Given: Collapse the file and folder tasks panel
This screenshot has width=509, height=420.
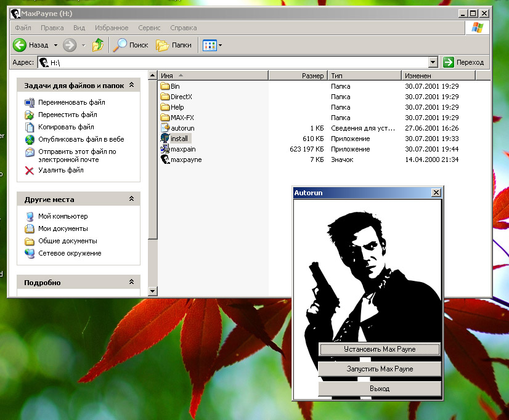Looking at the screenshot, I should pyautogui.click(x=131, y=86).
